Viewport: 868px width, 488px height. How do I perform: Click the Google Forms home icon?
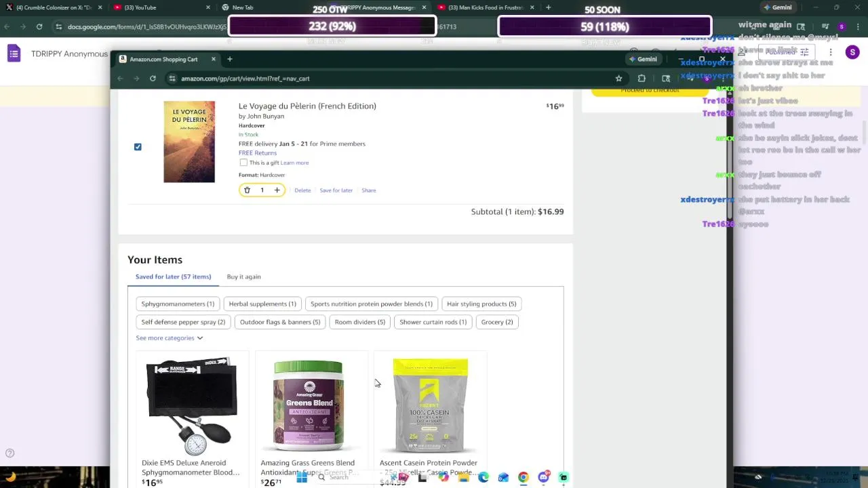[x=14, y=54]
